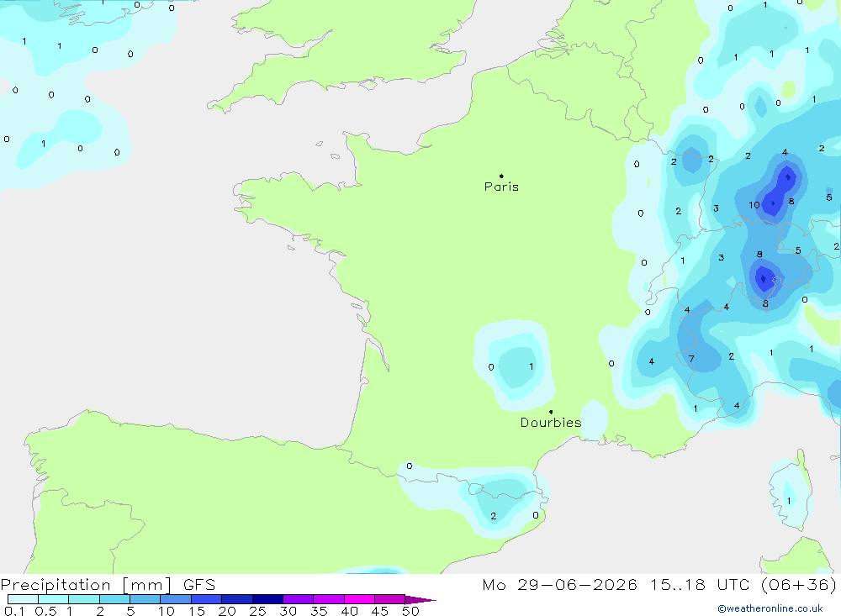
Task: Pick the legend swatch between 2 and 5
Action: point(114,599)
